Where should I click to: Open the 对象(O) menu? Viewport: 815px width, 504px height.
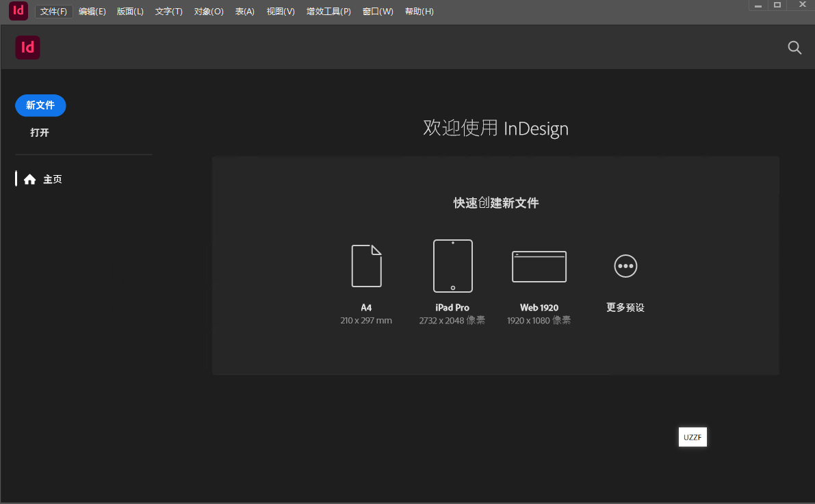point(209,12)
